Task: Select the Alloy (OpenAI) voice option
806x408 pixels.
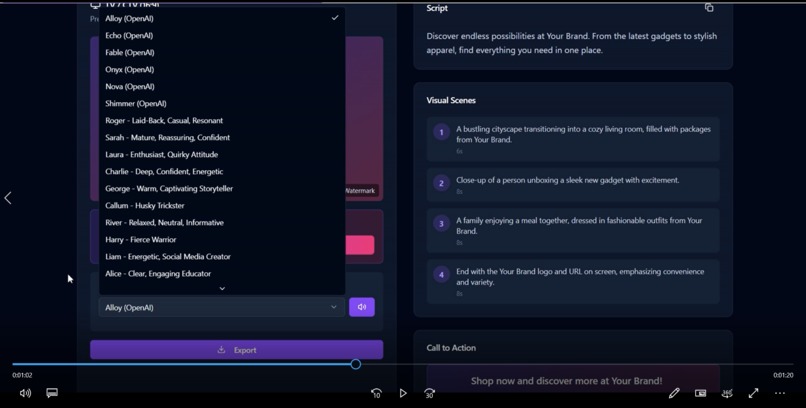Action: click(x=222, y=18)
